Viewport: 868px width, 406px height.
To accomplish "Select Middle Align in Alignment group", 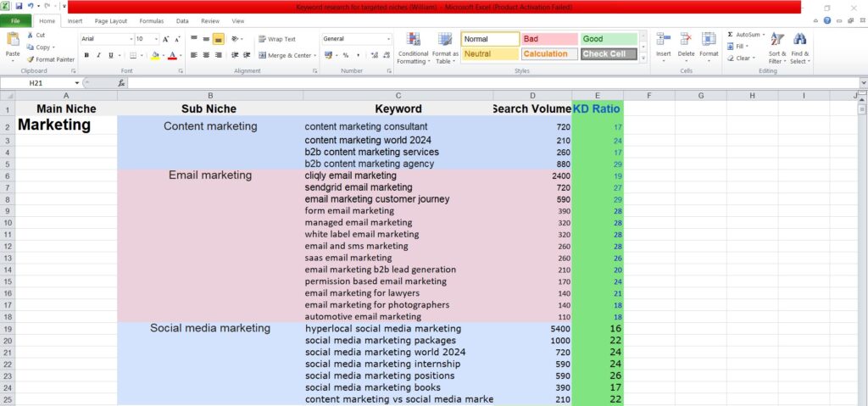I will (206, 39).
